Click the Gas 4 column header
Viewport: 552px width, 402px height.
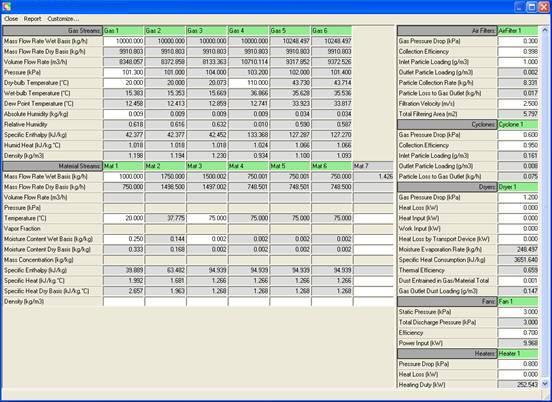coord(249,31)
